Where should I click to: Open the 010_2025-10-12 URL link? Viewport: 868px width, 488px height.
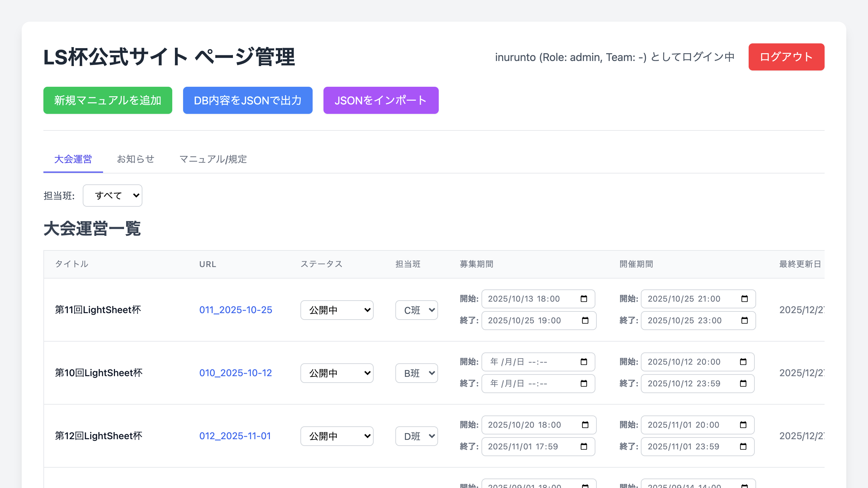click(x=235, y=373)
